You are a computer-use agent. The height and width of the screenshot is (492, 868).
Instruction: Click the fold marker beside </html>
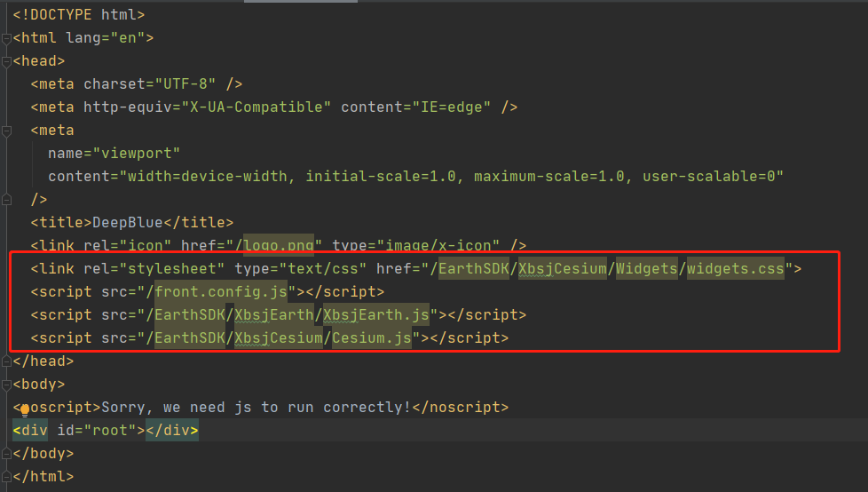[6, 477]
